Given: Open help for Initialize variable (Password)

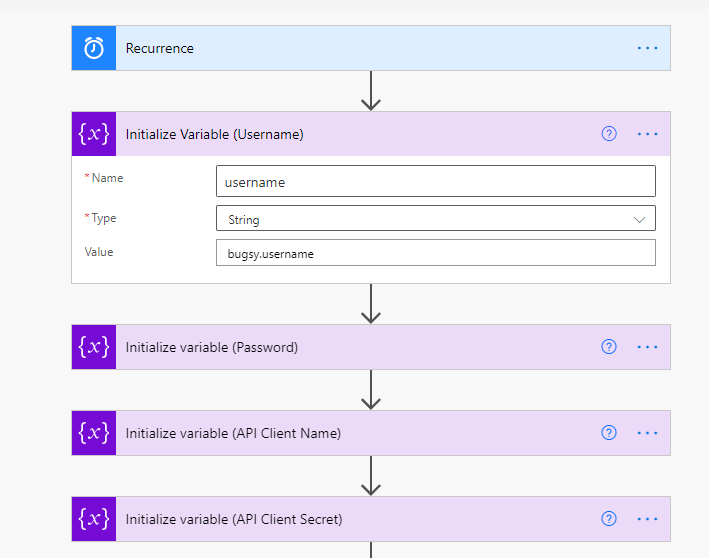Looking at the screenshot, I should click(609, 347).
